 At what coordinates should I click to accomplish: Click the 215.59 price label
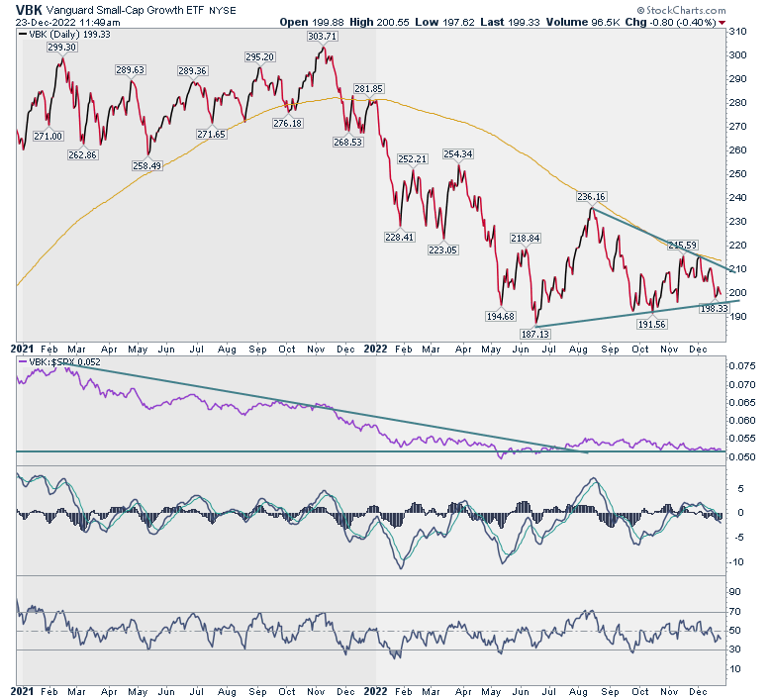[x=682, y=245]
